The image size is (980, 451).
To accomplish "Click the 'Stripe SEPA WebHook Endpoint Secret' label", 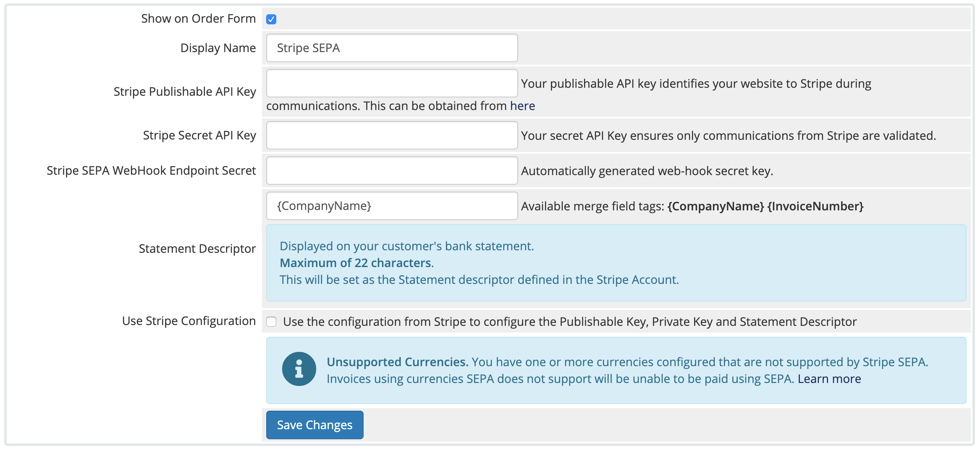I will [151, 170].
